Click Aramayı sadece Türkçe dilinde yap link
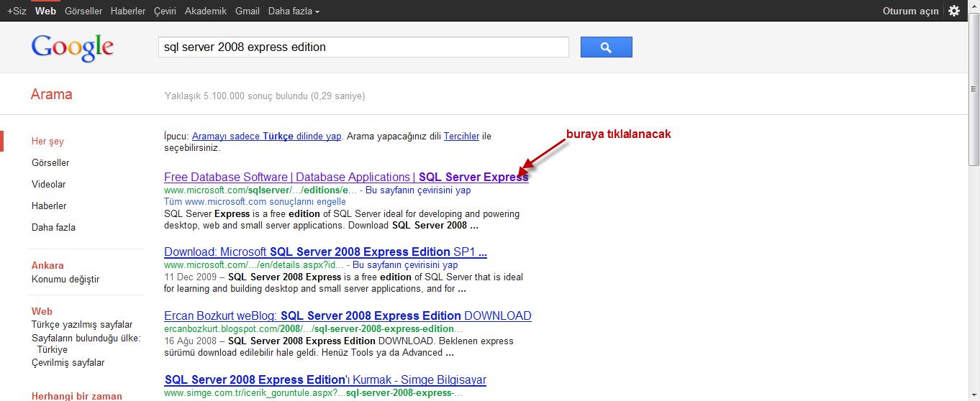 (x=266, y=136)
